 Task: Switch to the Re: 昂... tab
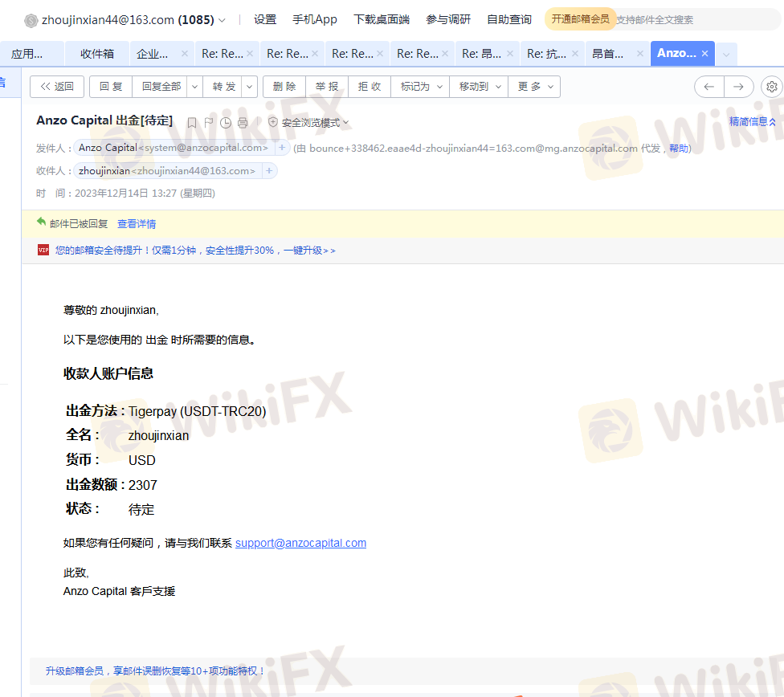pyautogui.click(x=481, y=54)
